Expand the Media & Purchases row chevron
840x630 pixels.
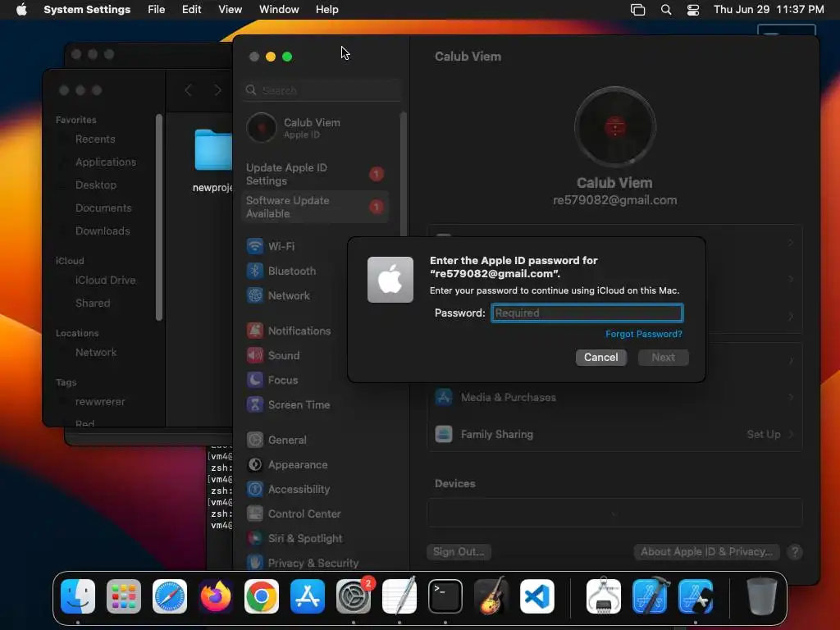coord(791,398)
